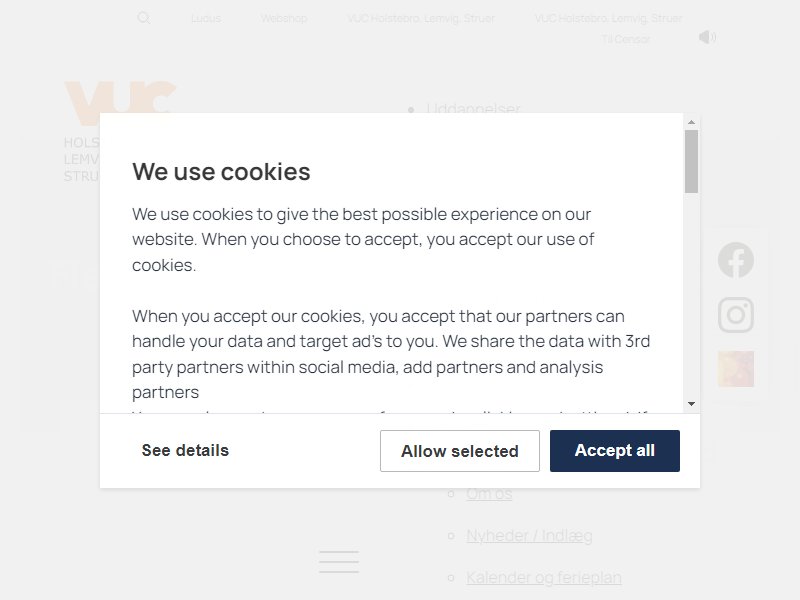Image resolution: width=800 pixels, height=600 pixels.
Task: Click the Accept all button
Action: point(615,451)
